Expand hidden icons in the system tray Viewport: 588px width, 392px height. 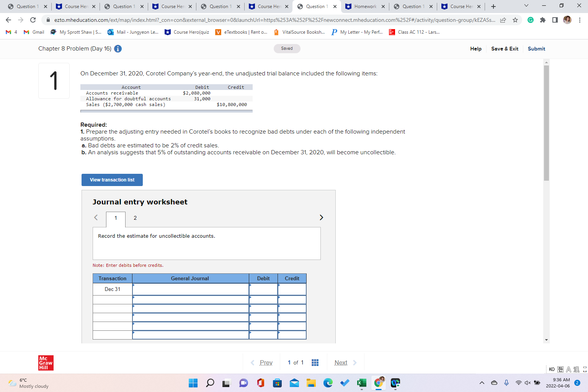click(482, 382)
